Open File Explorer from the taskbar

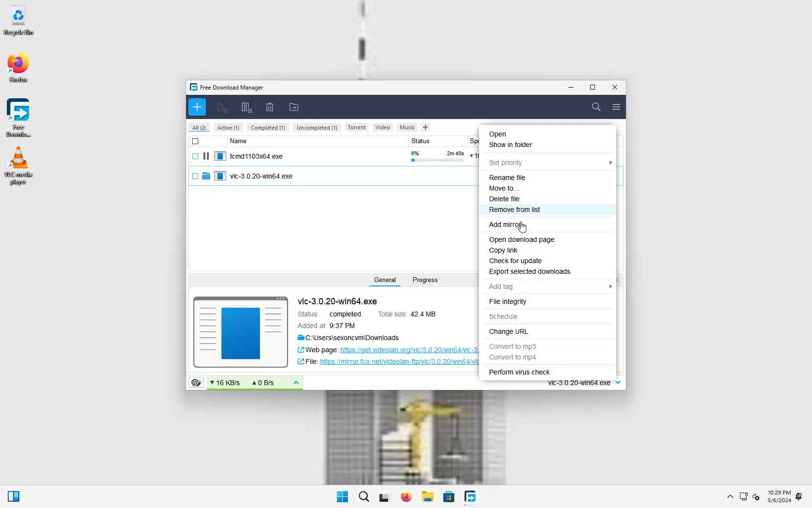(427, 497)
